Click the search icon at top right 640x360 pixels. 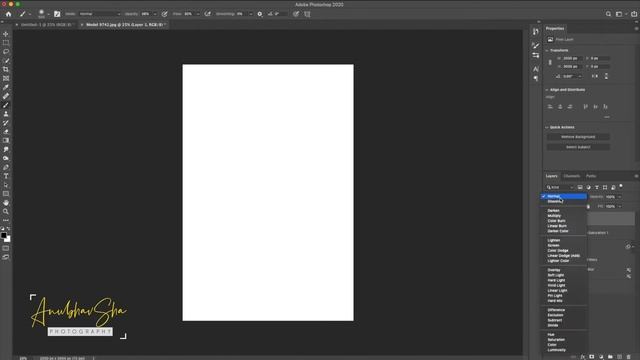[608, 14]
